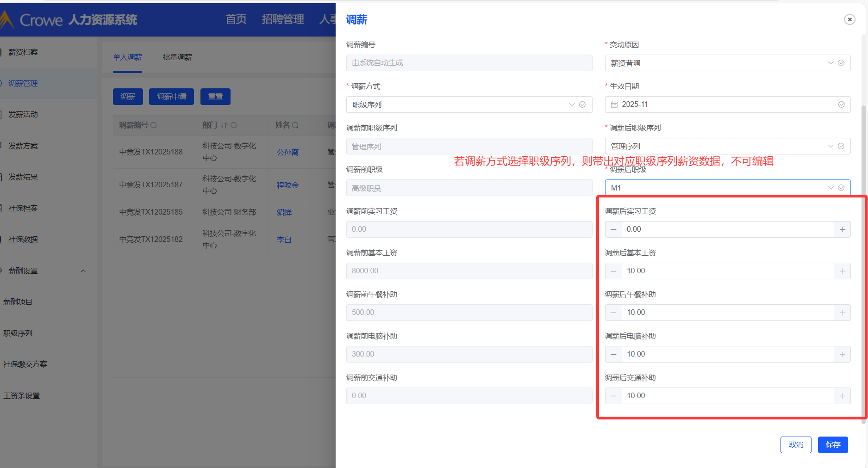Increase 调薪后午餐补助 with plus button

(843, 313)
